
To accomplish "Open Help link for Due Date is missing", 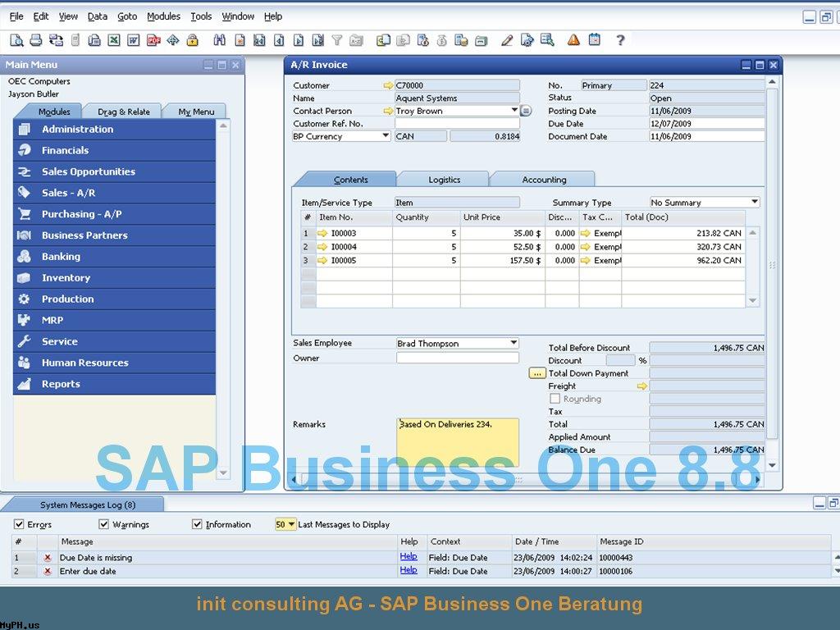I will 409,557.
